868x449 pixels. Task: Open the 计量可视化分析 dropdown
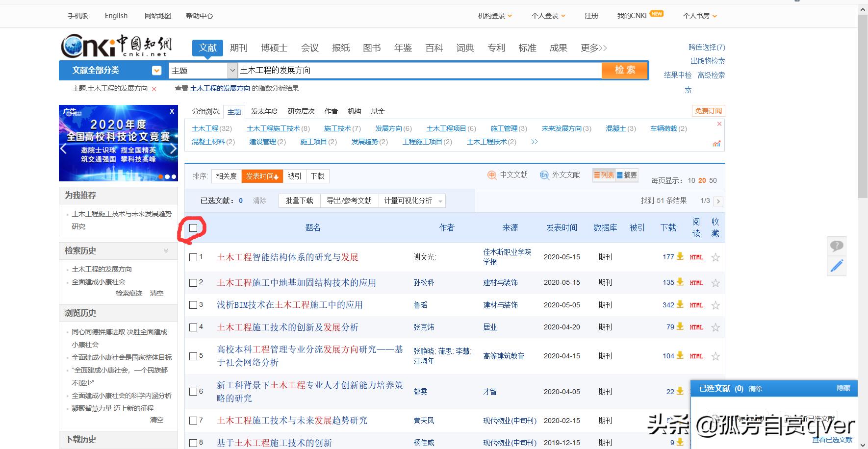click(412, 201)
